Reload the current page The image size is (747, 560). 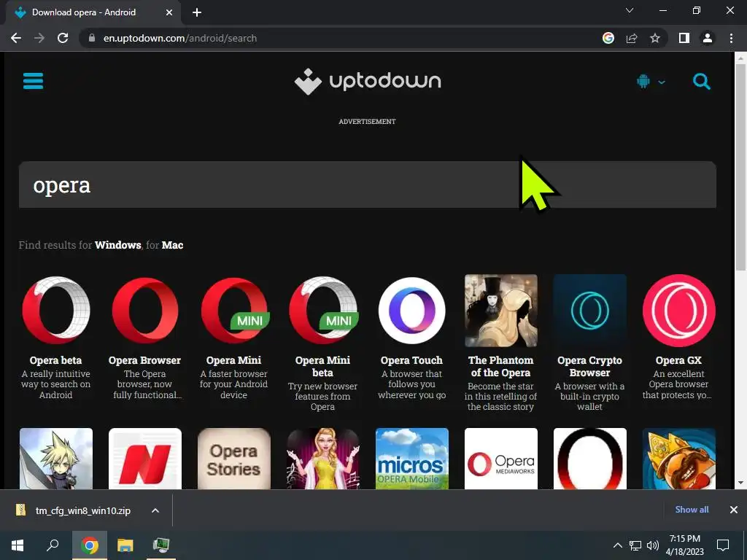(63, 38)
